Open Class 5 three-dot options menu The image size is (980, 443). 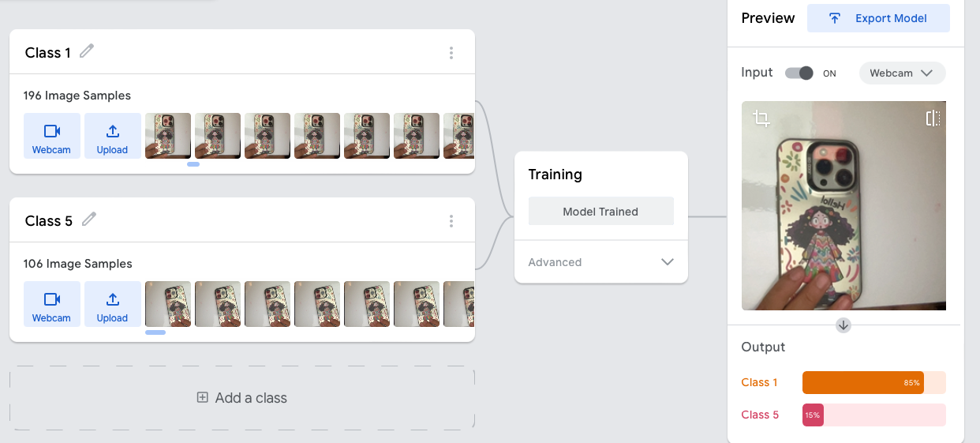click(451, 221)
